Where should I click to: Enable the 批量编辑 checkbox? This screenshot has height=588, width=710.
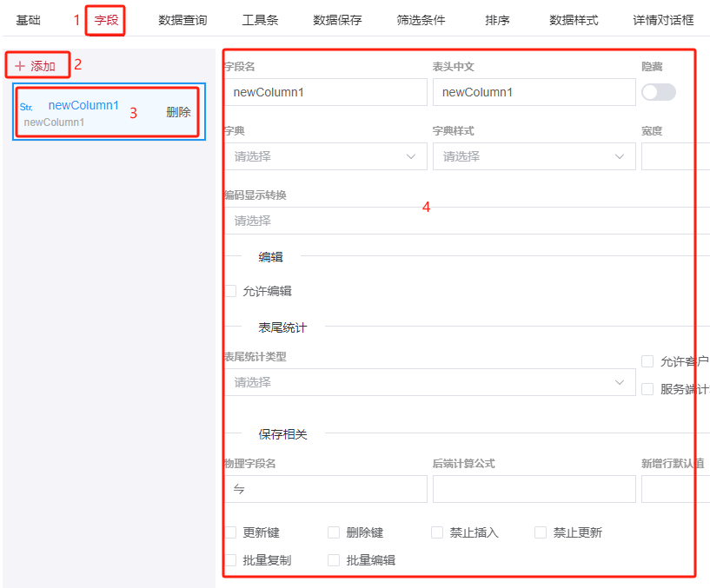coord(334,560)
